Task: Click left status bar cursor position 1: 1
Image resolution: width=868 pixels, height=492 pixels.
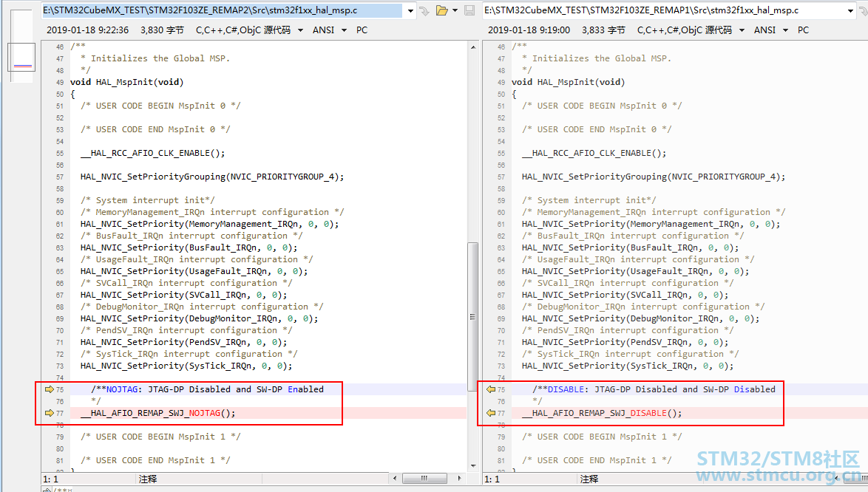Action: [50, 479]
